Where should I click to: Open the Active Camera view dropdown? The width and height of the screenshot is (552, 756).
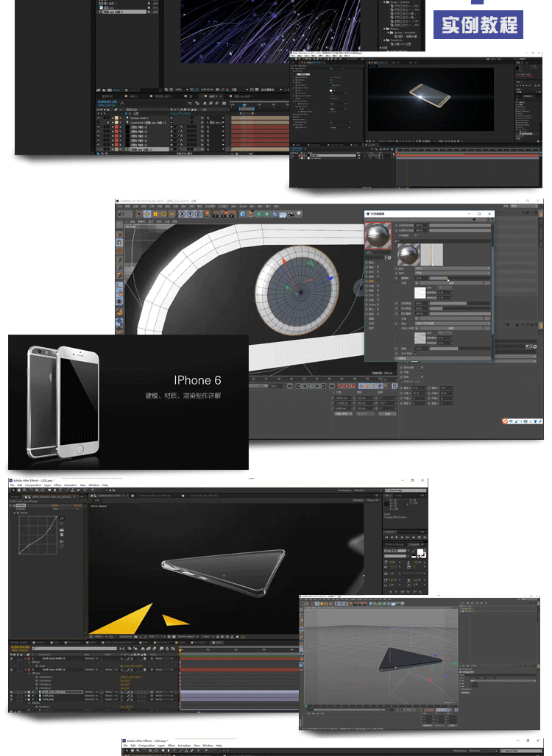click(x=188, y=636)
